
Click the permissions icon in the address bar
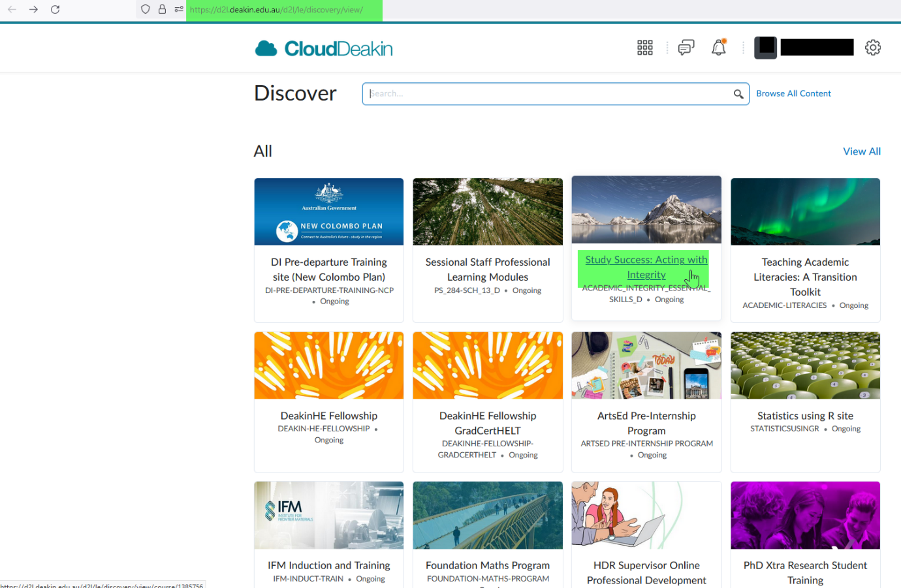pos(179,9)
